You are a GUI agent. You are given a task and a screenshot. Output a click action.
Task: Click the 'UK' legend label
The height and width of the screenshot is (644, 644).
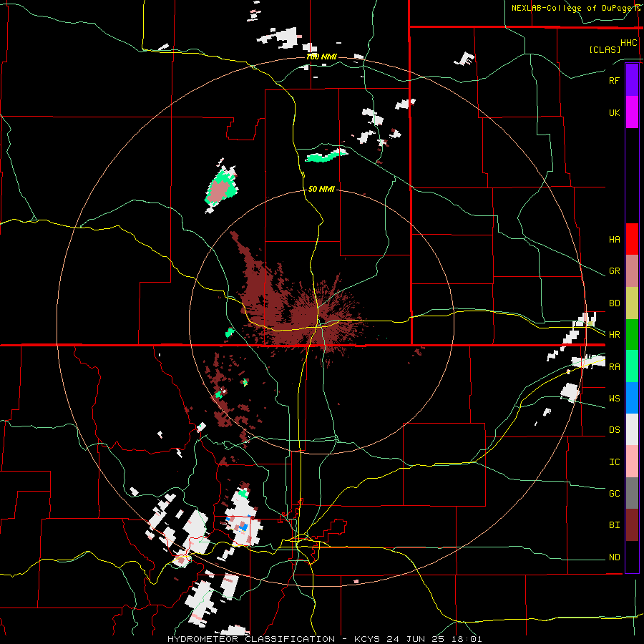tap(614, 112)
